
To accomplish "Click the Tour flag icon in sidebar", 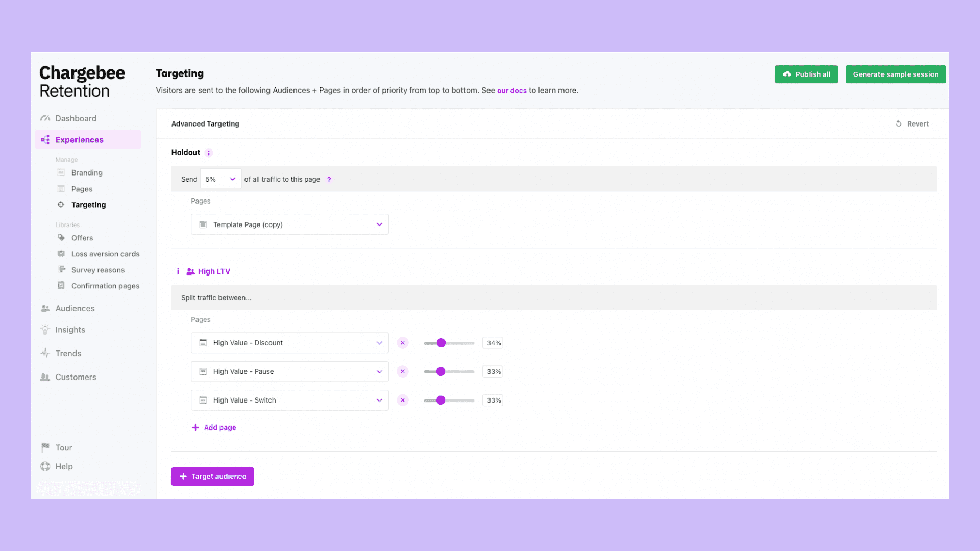I will pos(45,447).
